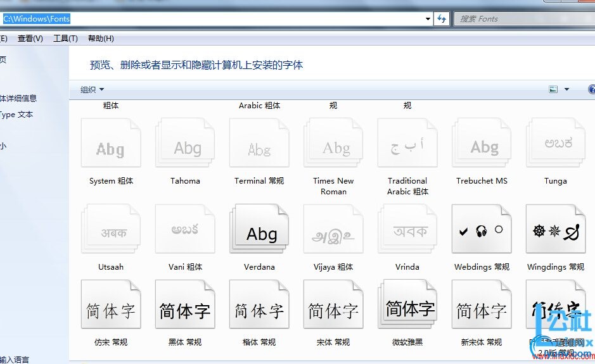The height and width of the screenshot is (364, 595).
Task: Select the 仿宋 常规 font icon
Action: (x=111, y=304)
